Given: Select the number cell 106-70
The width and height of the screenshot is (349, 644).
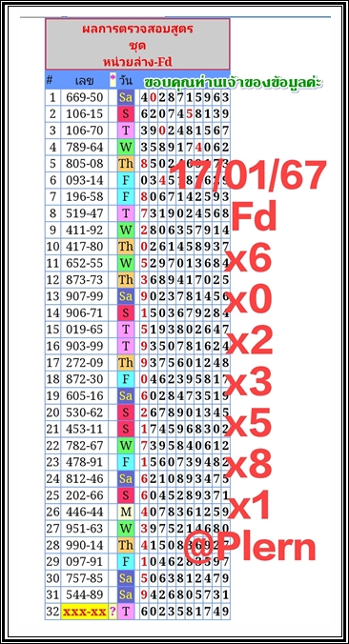Looking at the screenshot, I should [85, 131].
